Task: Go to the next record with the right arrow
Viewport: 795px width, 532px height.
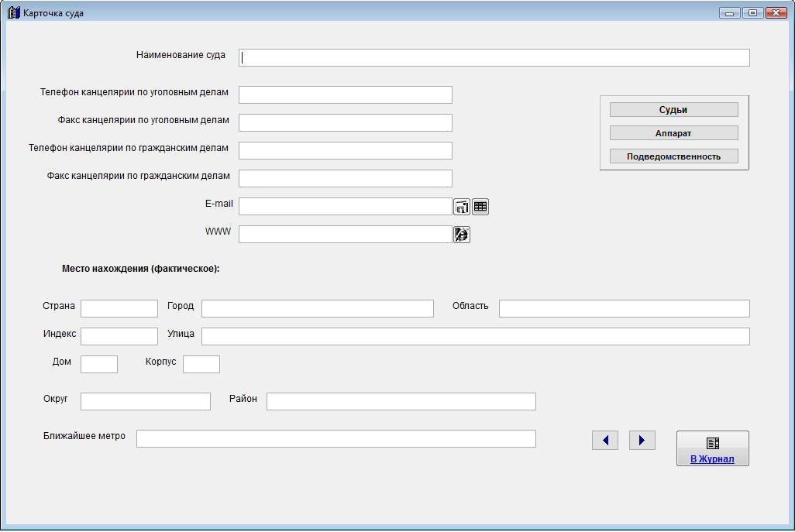Action: 642,441
